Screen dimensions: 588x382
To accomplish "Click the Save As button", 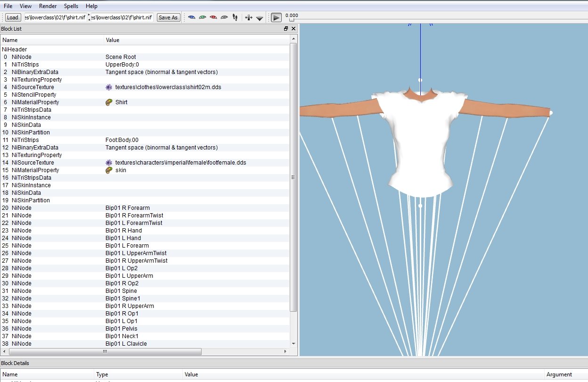I will pos(168,17).
